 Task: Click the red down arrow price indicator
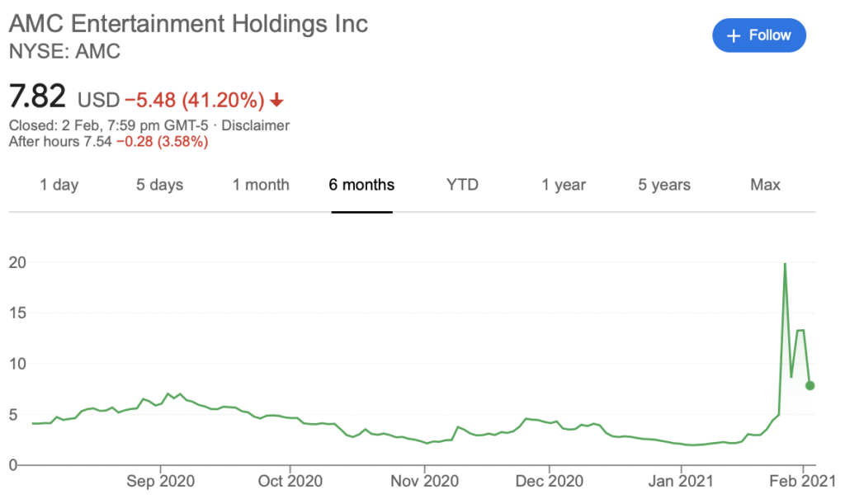click(277, 100)
